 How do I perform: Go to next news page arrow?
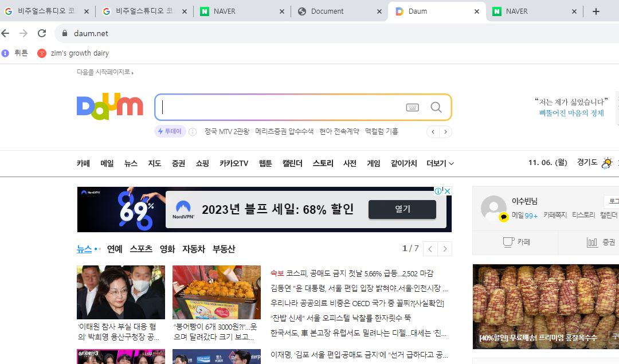click(445, 249)
